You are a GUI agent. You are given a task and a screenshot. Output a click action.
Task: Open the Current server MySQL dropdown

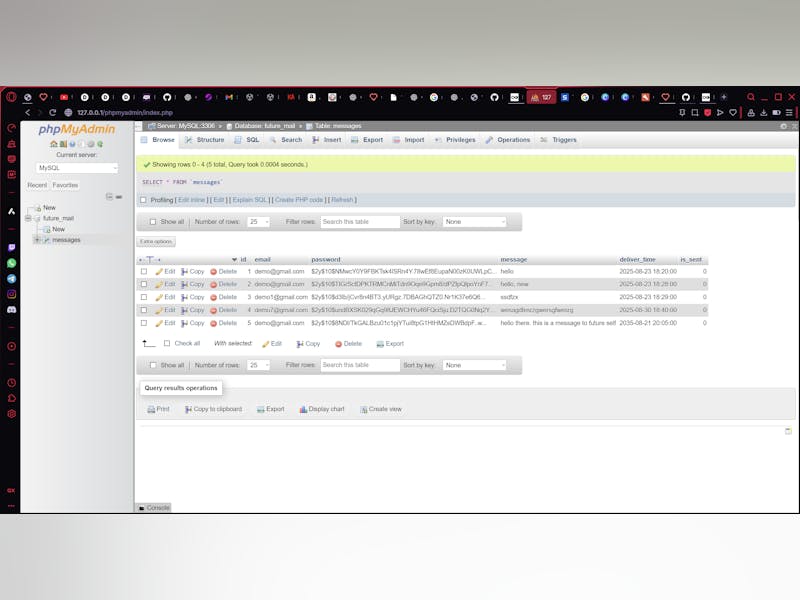[x=77, y=168]
